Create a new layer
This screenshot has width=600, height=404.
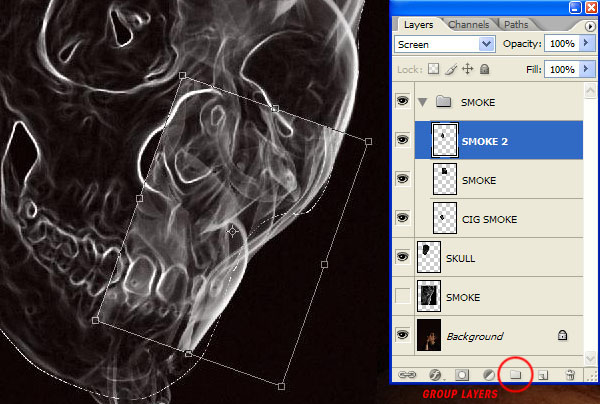pyautogui.click(x=543, y=375)
